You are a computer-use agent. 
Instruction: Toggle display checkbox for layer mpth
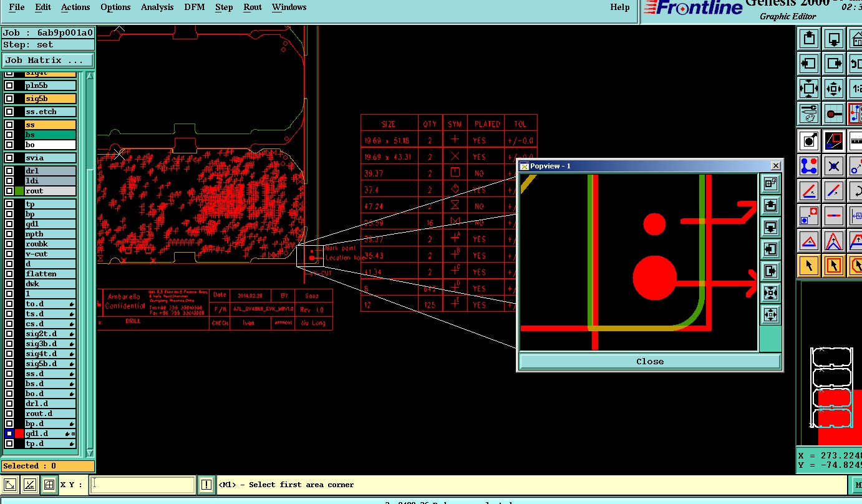(9, 234)
